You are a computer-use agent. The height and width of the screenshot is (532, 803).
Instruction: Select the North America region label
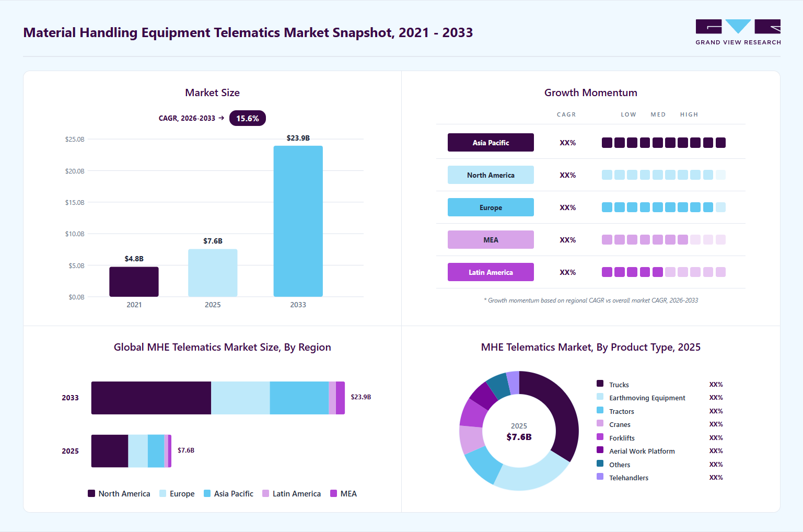pos(491,175)
